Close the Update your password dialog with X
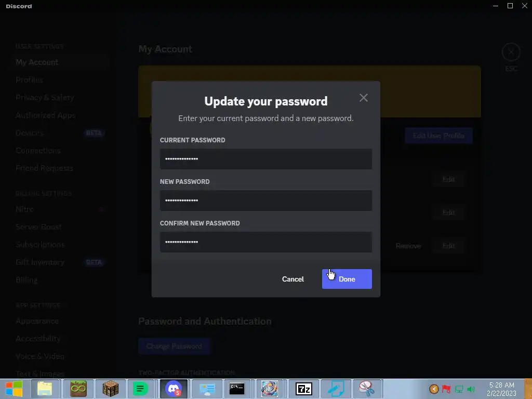This screenshot has width=532, height=399. pyautogui.click(x=363, y=98)
